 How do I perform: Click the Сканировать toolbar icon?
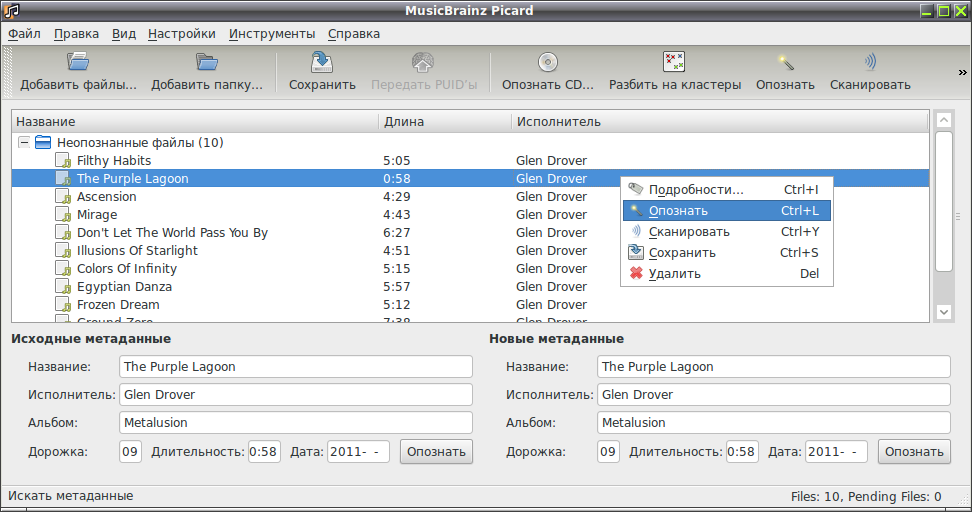(x=870, y=61)
